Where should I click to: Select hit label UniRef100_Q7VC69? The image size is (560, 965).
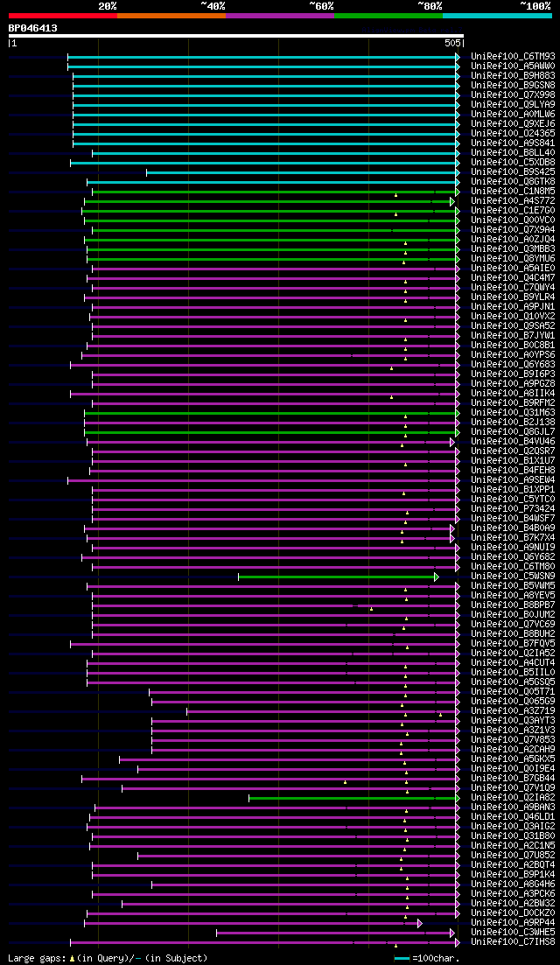coord(514,625)
